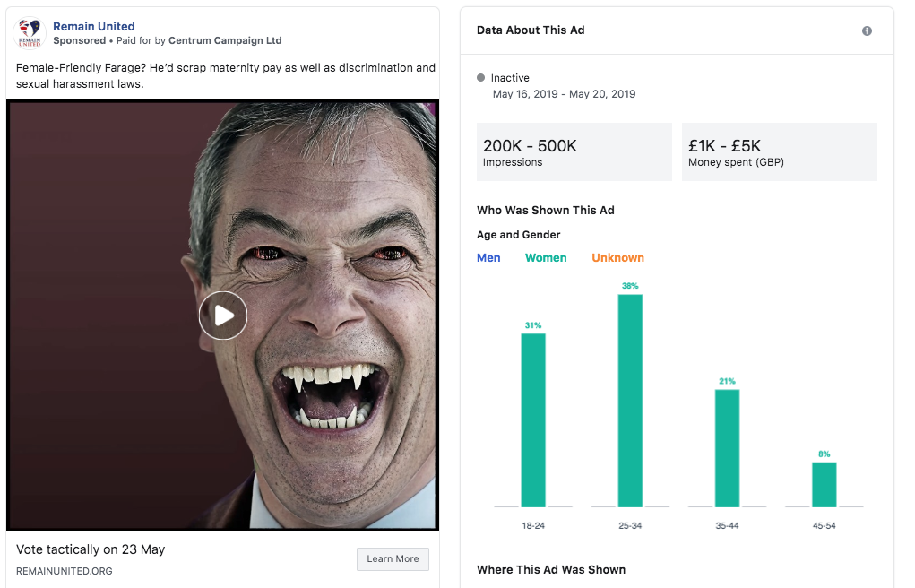
Task: Open the REMAINUNITED.ORG link caption
Action: 65,571
